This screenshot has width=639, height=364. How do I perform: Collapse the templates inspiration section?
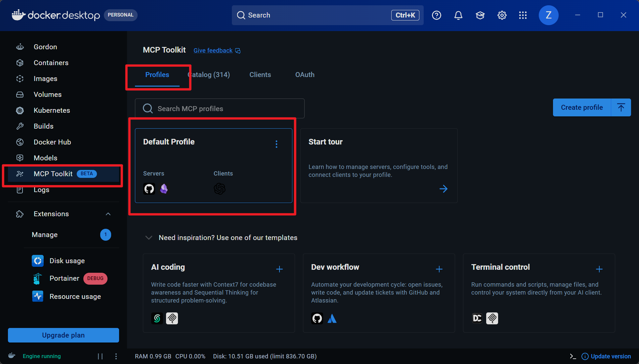tap(149, 238)
